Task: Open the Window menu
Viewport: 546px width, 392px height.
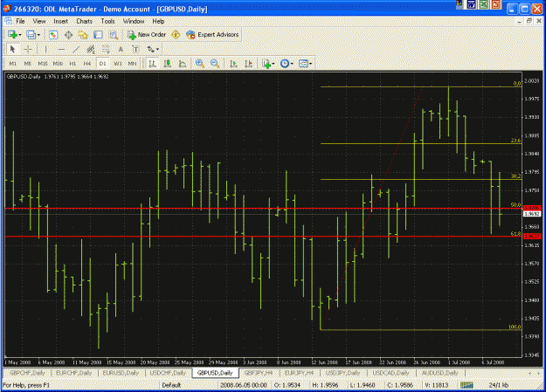Action: [x=134, y=21]
